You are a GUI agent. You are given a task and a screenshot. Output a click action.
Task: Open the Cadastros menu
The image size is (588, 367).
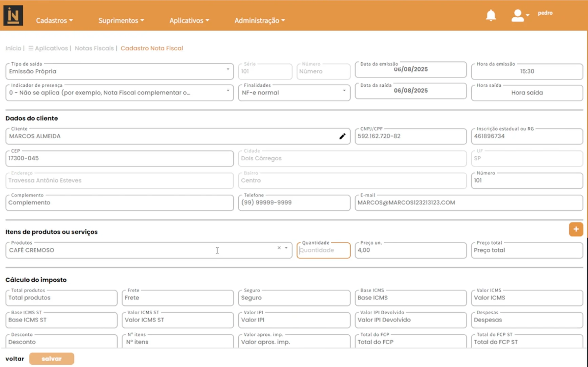(54, 20)
